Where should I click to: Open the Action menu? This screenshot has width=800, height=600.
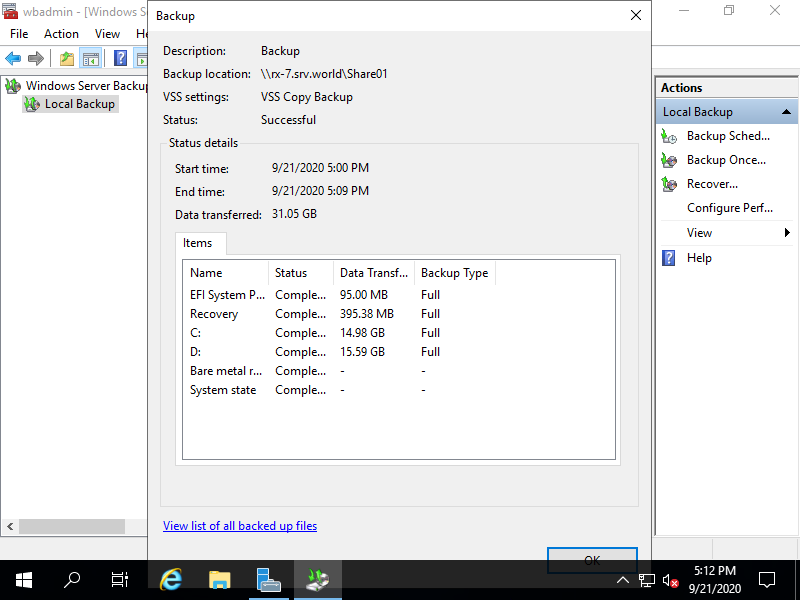pos(61,33)
